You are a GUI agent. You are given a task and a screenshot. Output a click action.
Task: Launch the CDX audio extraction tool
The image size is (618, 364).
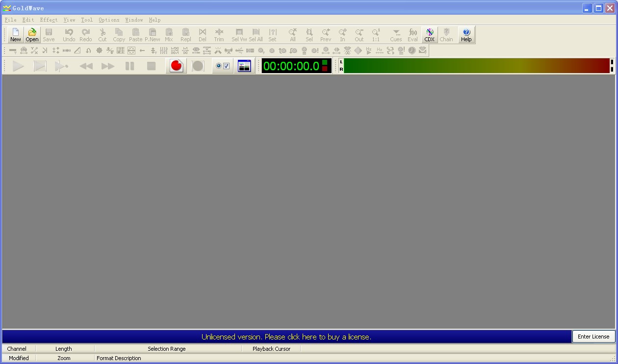pos(429,35)
